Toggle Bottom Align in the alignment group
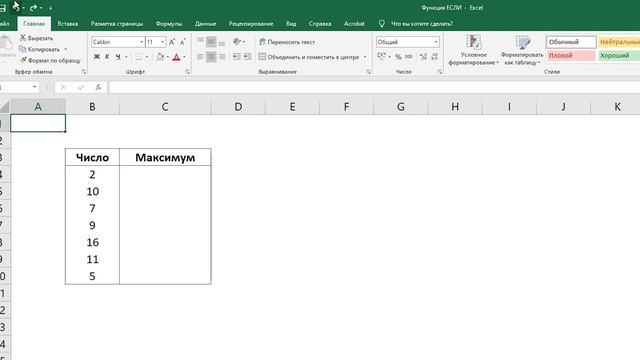 (222, 42)
